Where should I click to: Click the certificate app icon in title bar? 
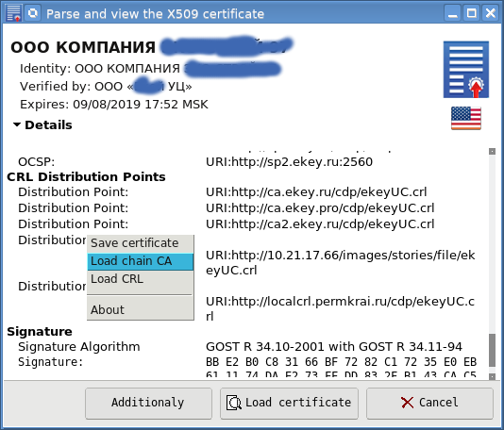(13, 13)
